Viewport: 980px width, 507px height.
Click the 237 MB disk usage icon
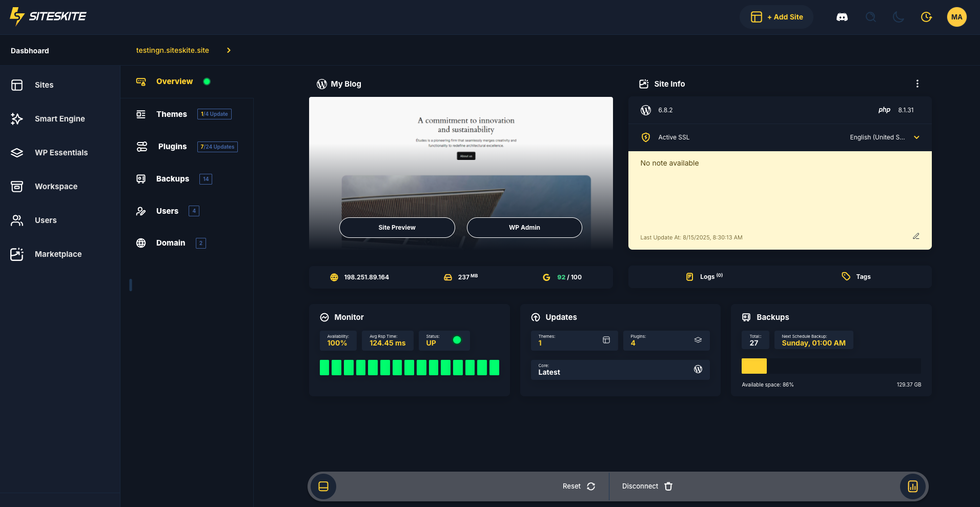(x=447, y=277)
